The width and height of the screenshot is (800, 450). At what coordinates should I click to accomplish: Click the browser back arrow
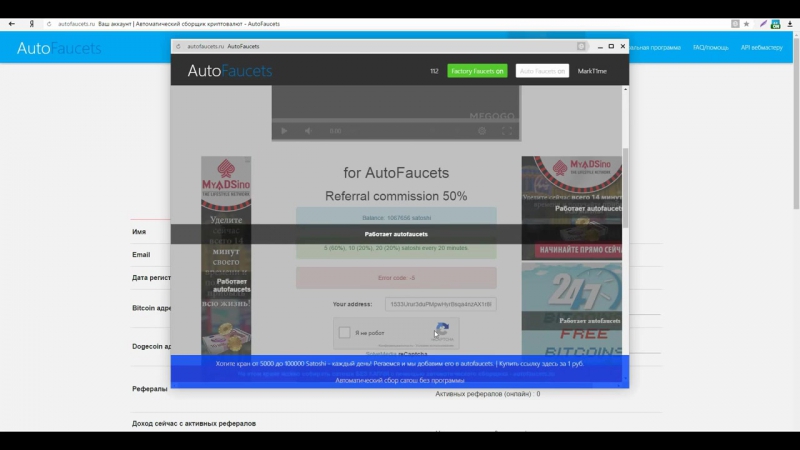coord(12,22)
